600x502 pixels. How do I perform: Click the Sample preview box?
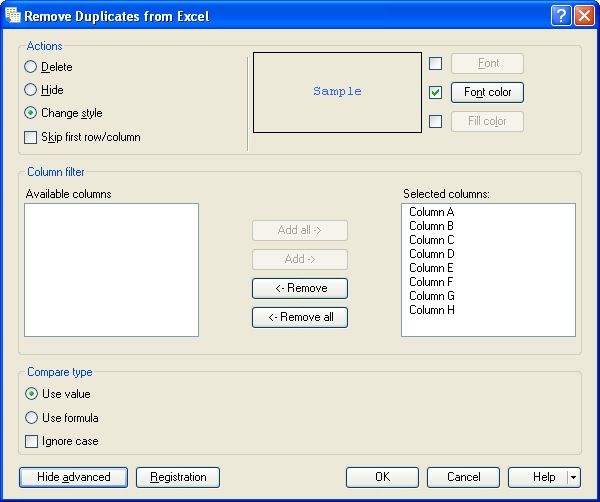(337, 92)
